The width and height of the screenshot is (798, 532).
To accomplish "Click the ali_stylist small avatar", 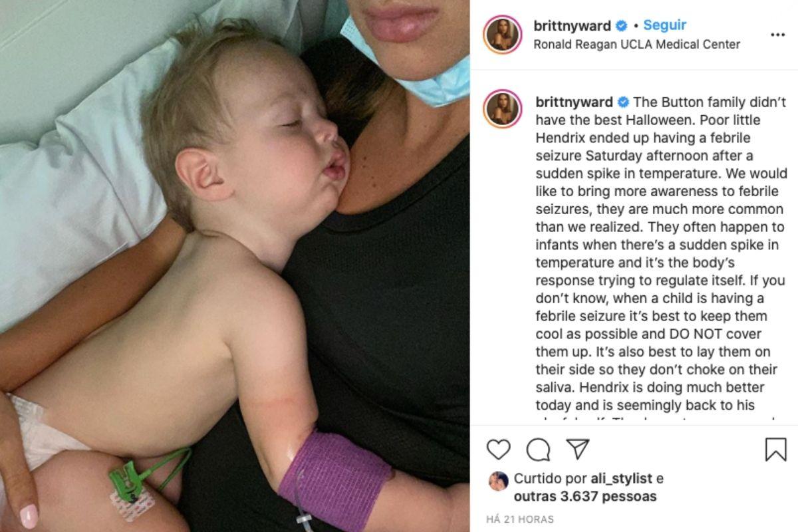I will [x=497, y=481].
